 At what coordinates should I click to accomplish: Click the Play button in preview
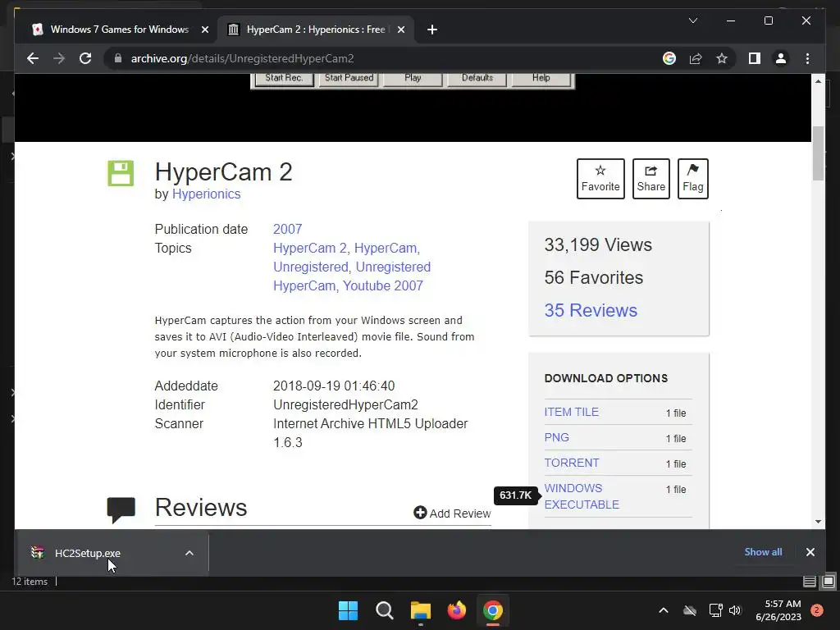(x=413, y=78)
